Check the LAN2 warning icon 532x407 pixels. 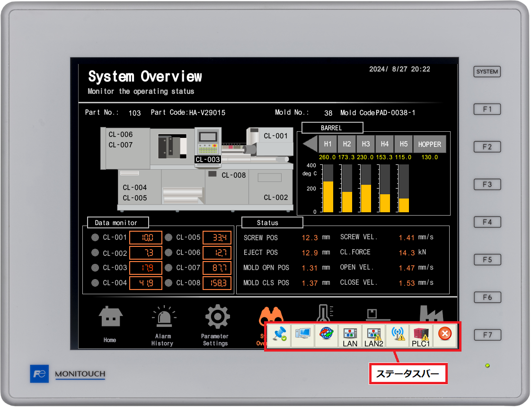click(x=373, y=335)
